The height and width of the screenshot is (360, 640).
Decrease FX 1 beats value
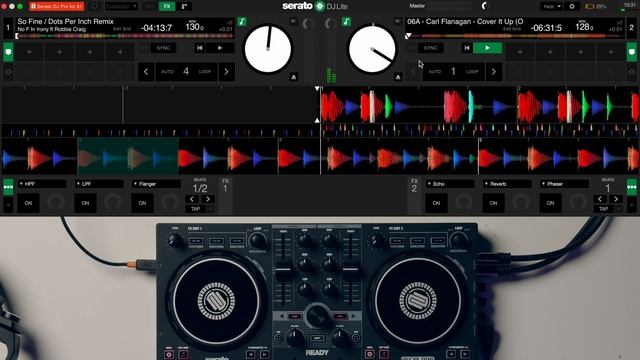(192, 199)
